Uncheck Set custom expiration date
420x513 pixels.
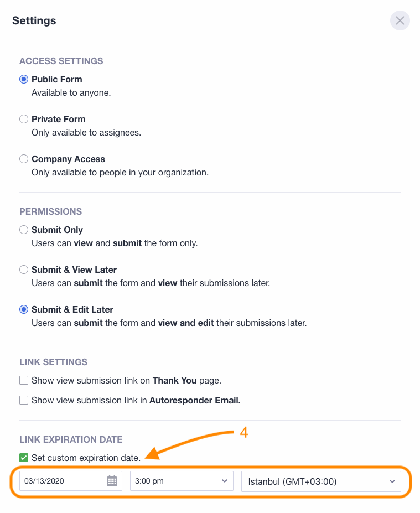coord(24,458)
